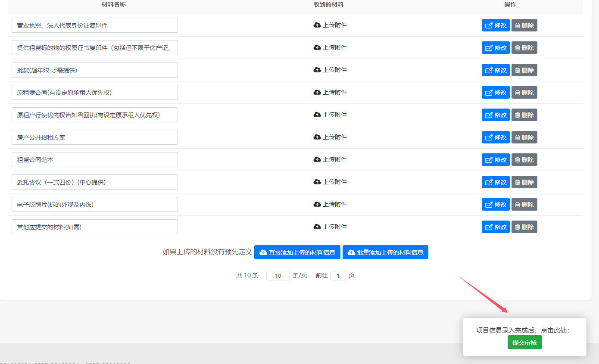Image resolution: width=599 pixels, height=364 pixels.
Task: Focus the 批复(超年限 才需提供) name field
Action: click(x=95, y=70)
